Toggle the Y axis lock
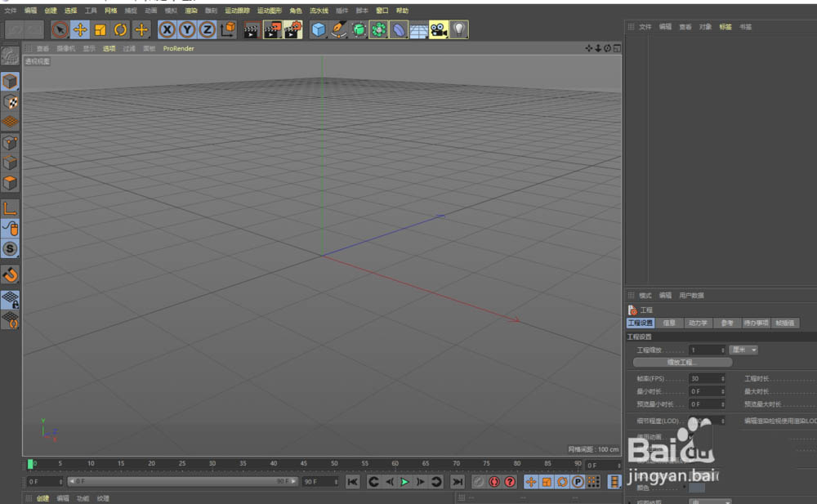 [x=187, y=30]
